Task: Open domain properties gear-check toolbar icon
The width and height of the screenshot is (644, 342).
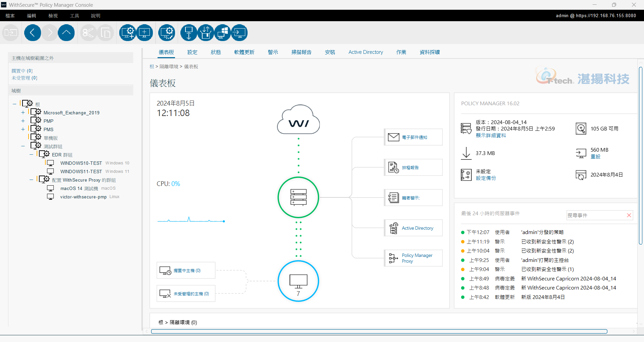Action: pos(167,33)
